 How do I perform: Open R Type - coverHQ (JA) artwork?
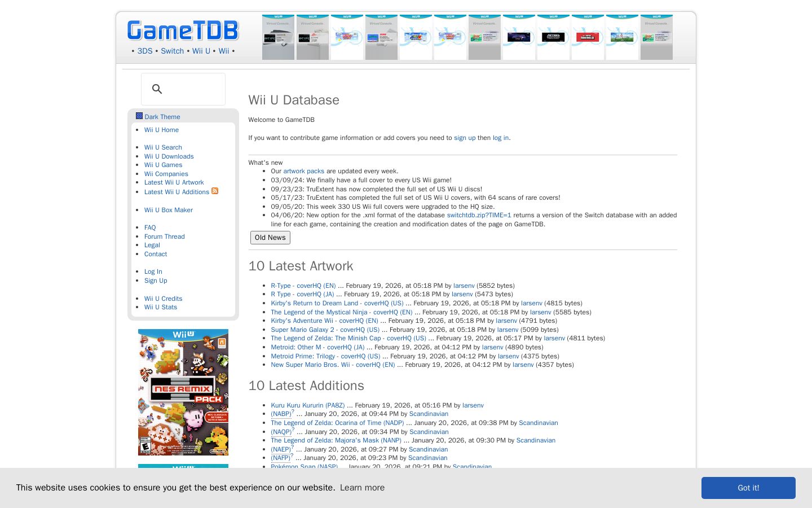point(302,294)
